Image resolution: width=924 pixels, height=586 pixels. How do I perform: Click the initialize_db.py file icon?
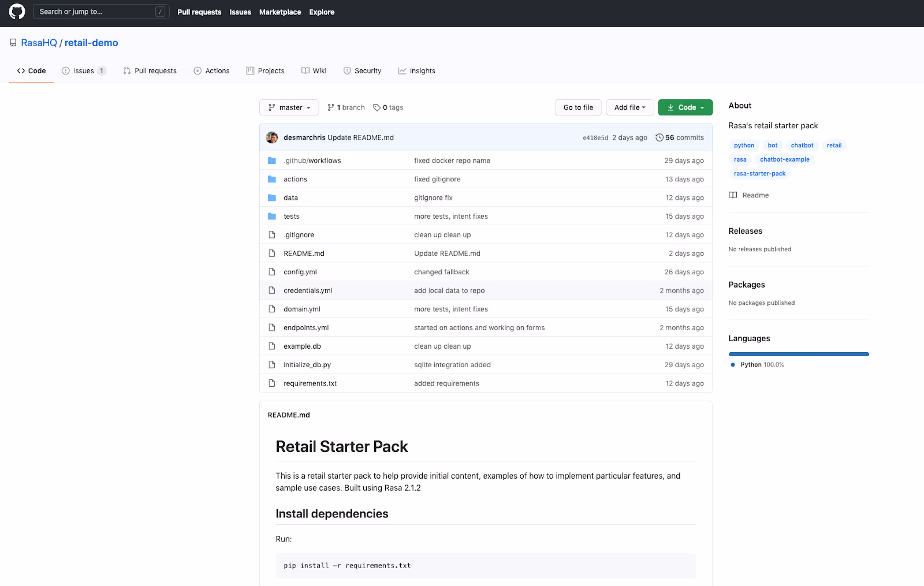click(x=272, y=364)
